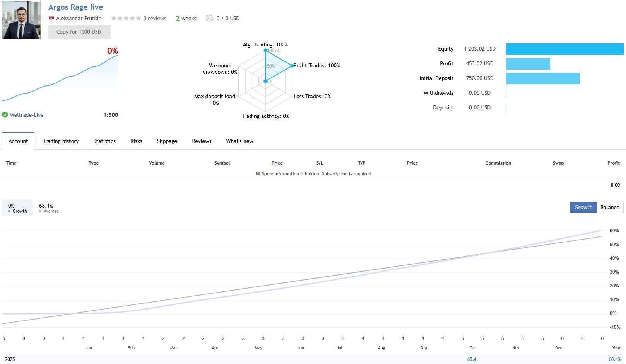
Task: Click the star rating icons
Action: (x=126, y=18)
